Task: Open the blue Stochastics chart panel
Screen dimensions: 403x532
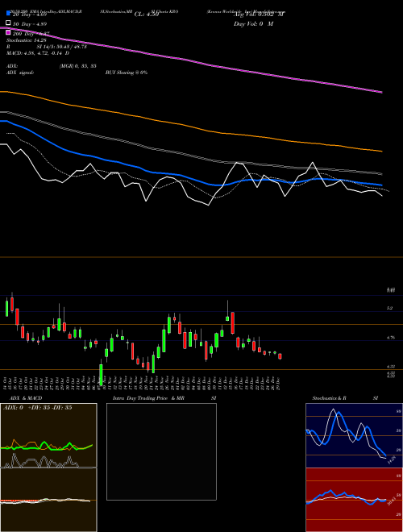Action: point(354,435)
